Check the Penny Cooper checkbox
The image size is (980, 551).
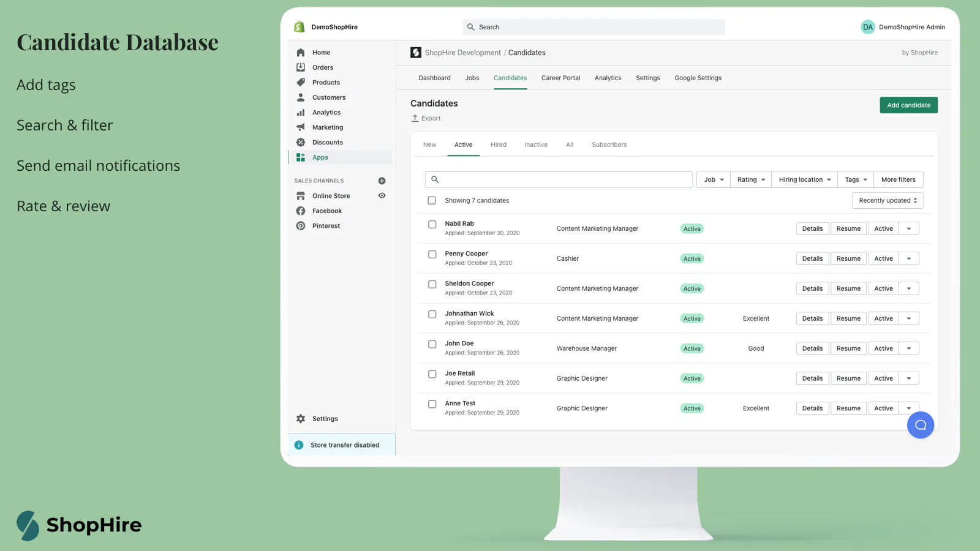(x=432, y=254)
